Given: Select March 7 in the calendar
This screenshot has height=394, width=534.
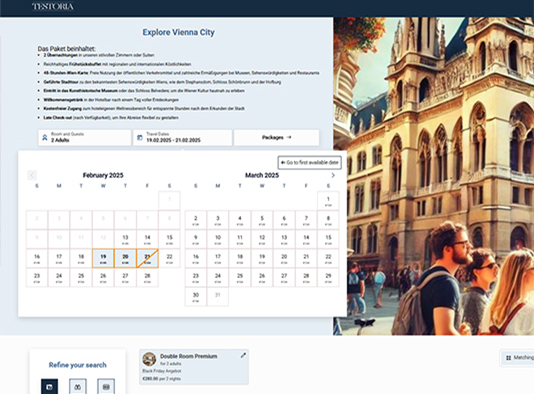Looking at the screenshot, I should (306, 220).
